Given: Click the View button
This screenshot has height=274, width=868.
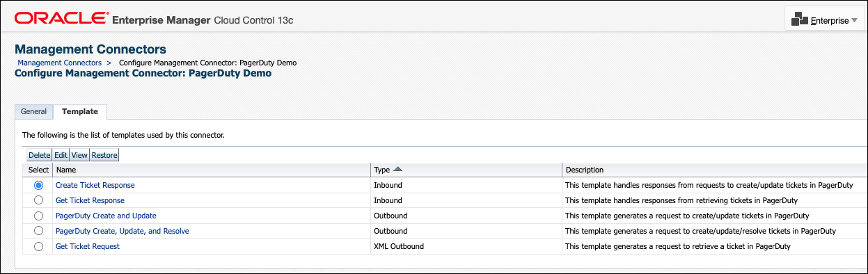Looking at the screenshot, I should pos(79,155).
